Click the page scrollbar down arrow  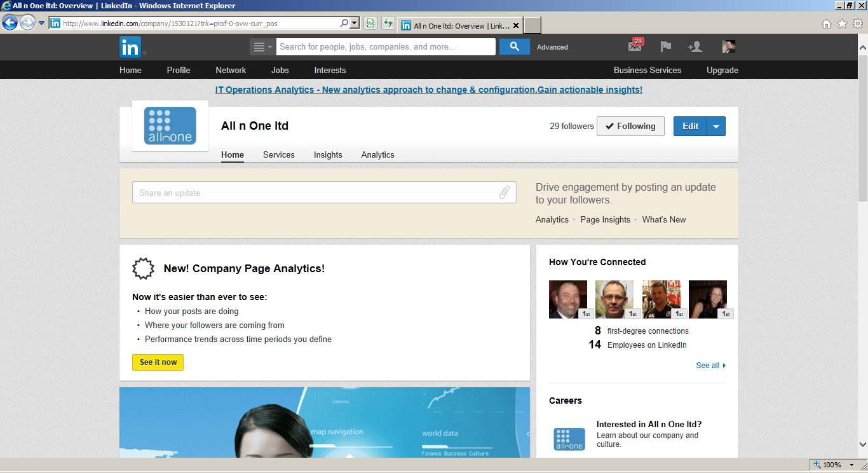[862, 444]
